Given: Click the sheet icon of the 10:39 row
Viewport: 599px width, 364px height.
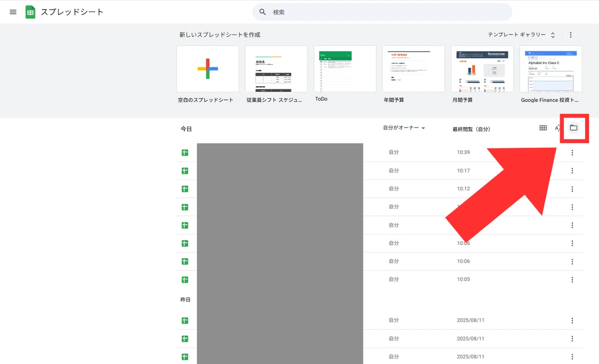Looking at the screenshot, I should (185, 153).
